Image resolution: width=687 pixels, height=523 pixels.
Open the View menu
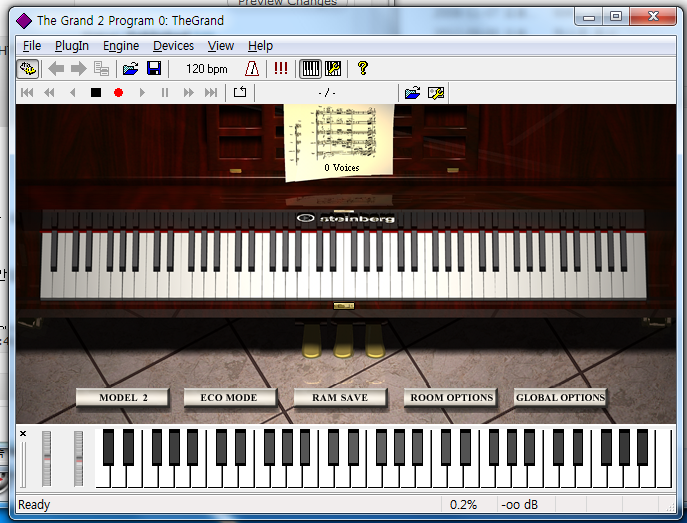pyautogui.click(x=221, y=46)
